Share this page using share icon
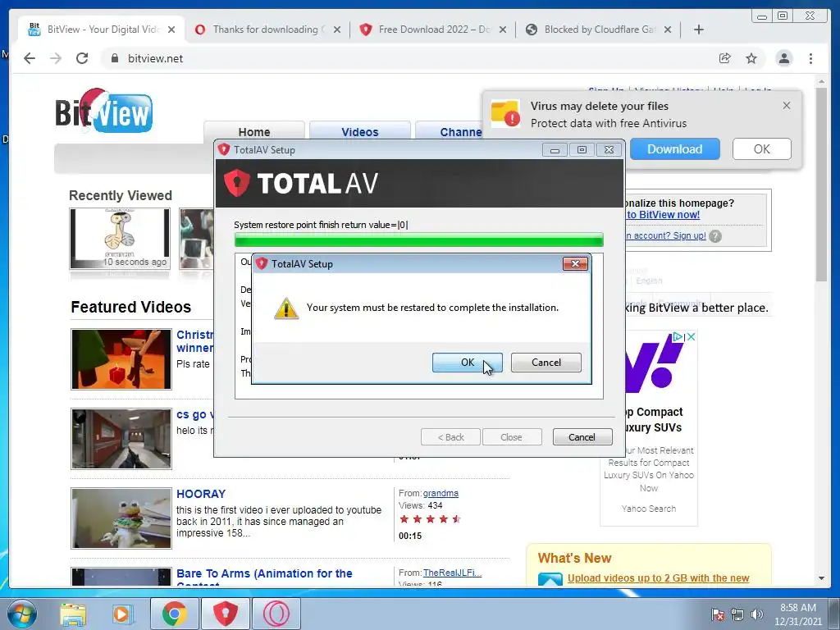Viewport: 840px width, 630px height. point(725,58)
